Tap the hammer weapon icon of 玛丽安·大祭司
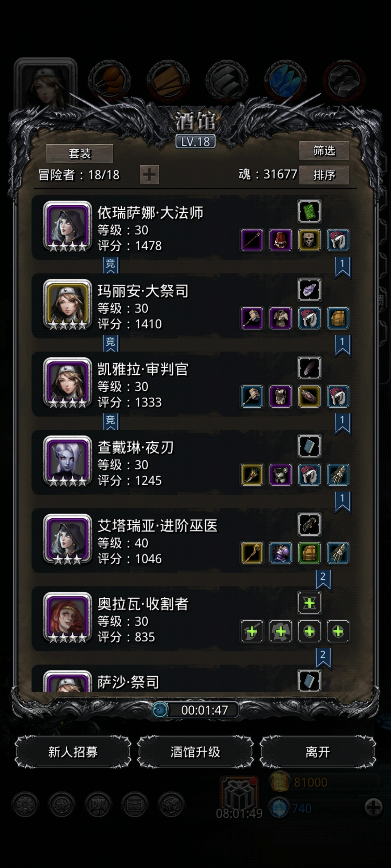 [x=252, y=318]
